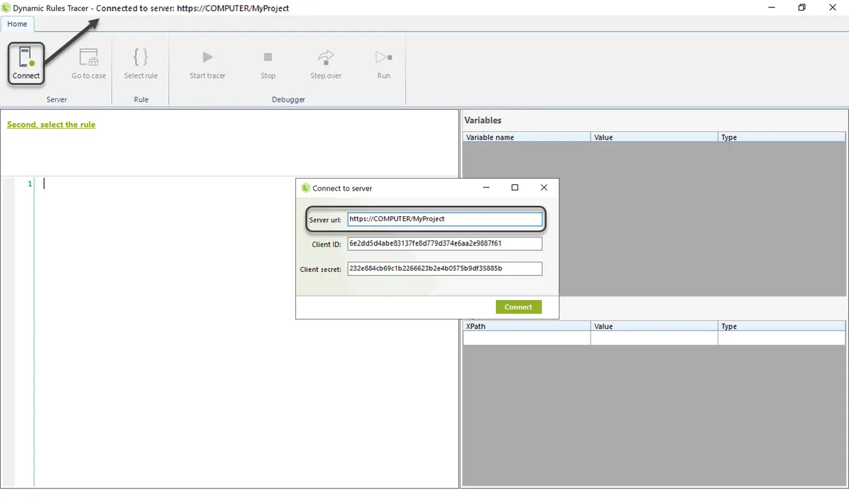Click the Type header in Variables table

pyautogui.click(x=781, y=137)
